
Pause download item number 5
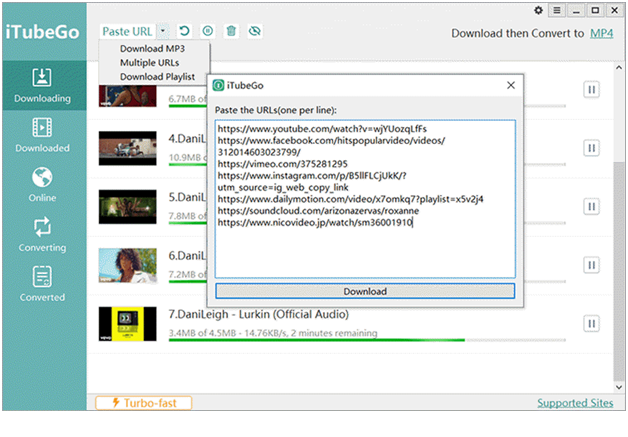tap(591, 207)
